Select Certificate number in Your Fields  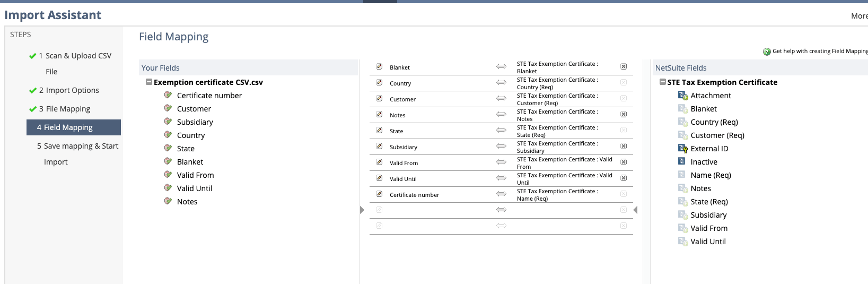(209, 96)
